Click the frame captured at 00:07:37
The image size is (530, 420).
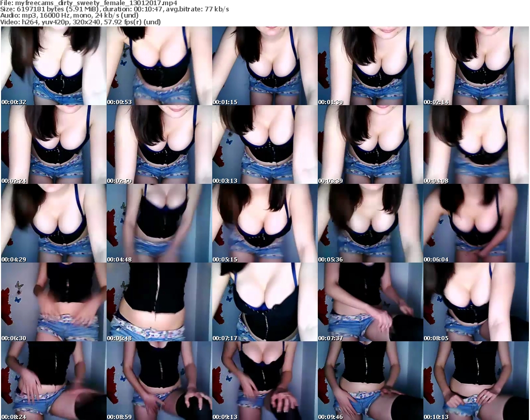[x=370, y=302]
